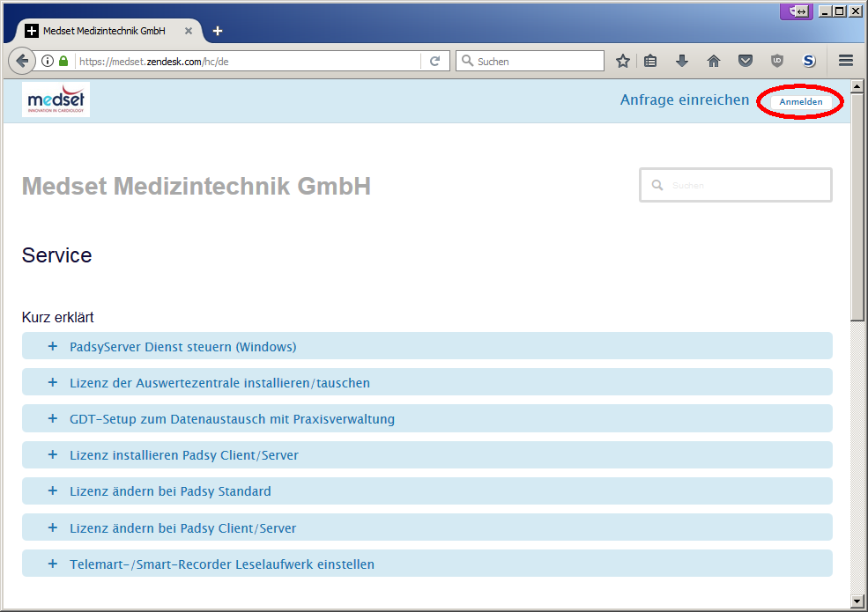Click the scrollbar down arrow
This screenshot has width=868, height=612.
(x=857, y=601)
